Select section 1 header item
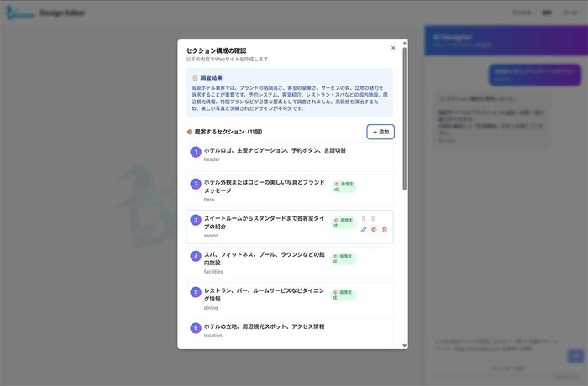Viewport: 588px width, 386px height. pyautogui.click(x=289, y=154)
